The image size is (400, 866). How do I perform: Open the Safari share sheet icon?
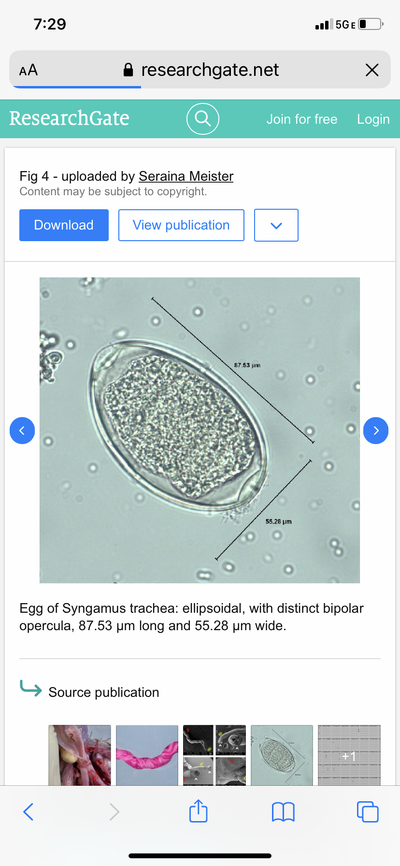pos(198,811)
